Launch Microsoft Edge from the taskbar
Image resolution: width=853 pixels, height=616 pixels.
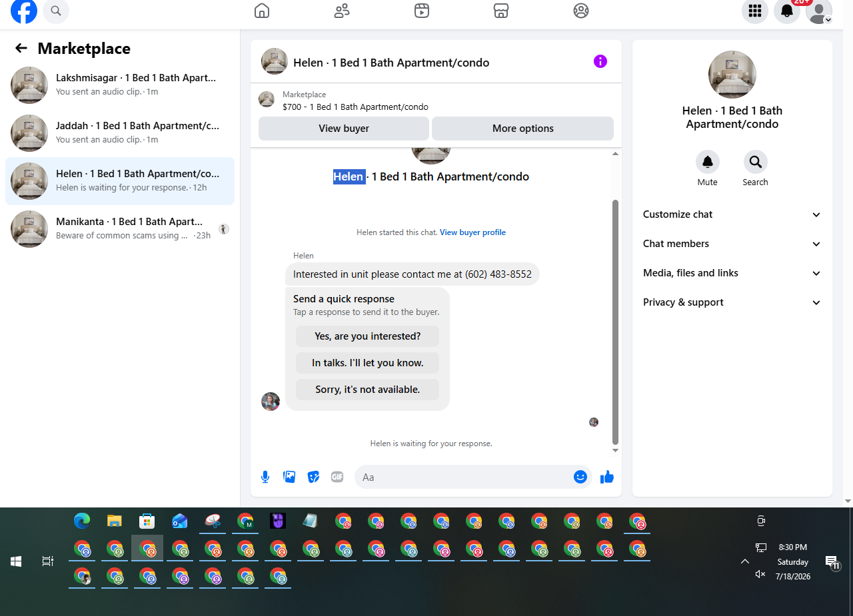[x=82, y=521]
